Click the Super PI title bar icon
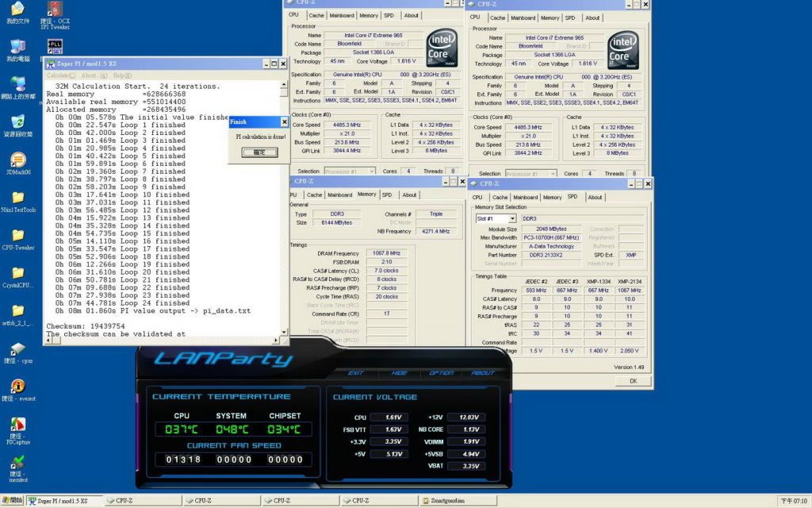Viewport: 812px width, 508px height. coord(51,63)
